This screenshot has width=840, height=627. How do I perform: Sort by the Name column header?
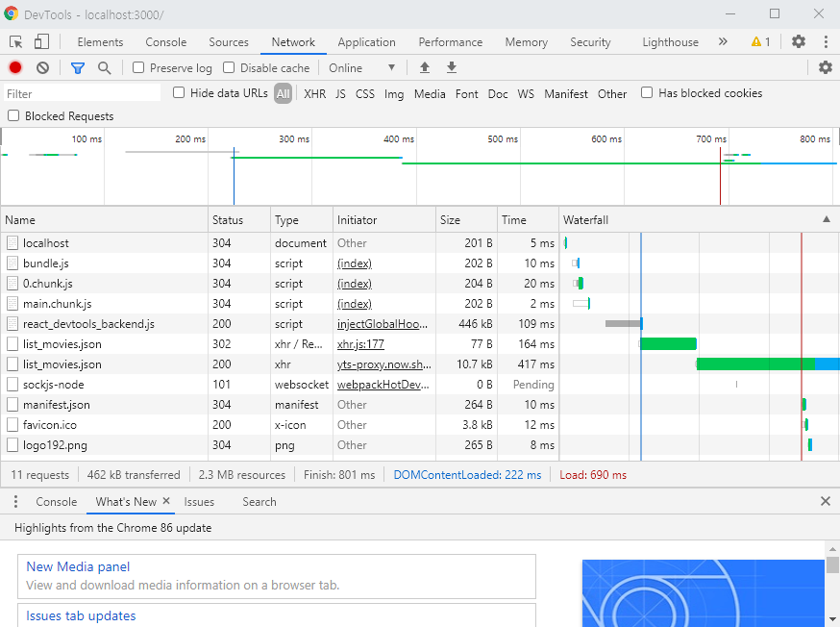[x=105, y=219]
